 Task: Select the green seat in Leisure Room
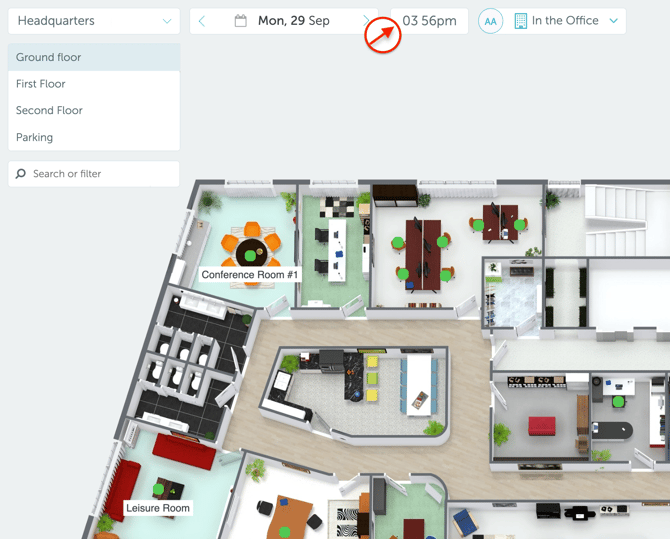point(159,489)
